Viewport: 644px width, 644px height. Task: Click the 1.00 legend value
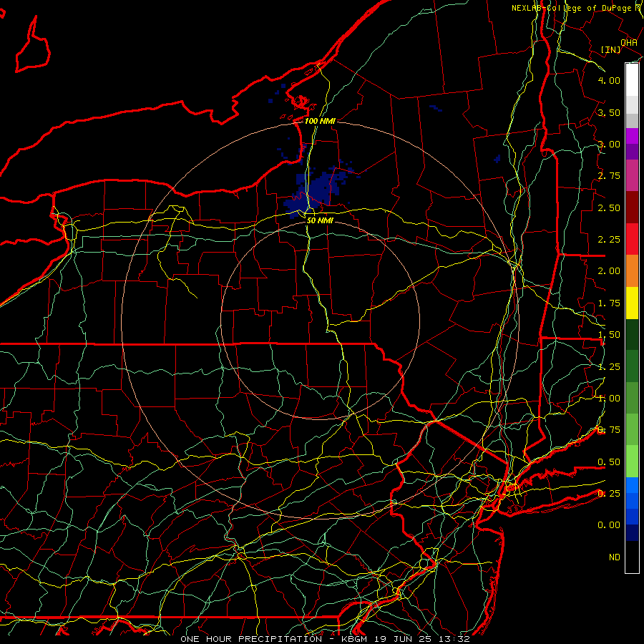click(609, 399)
